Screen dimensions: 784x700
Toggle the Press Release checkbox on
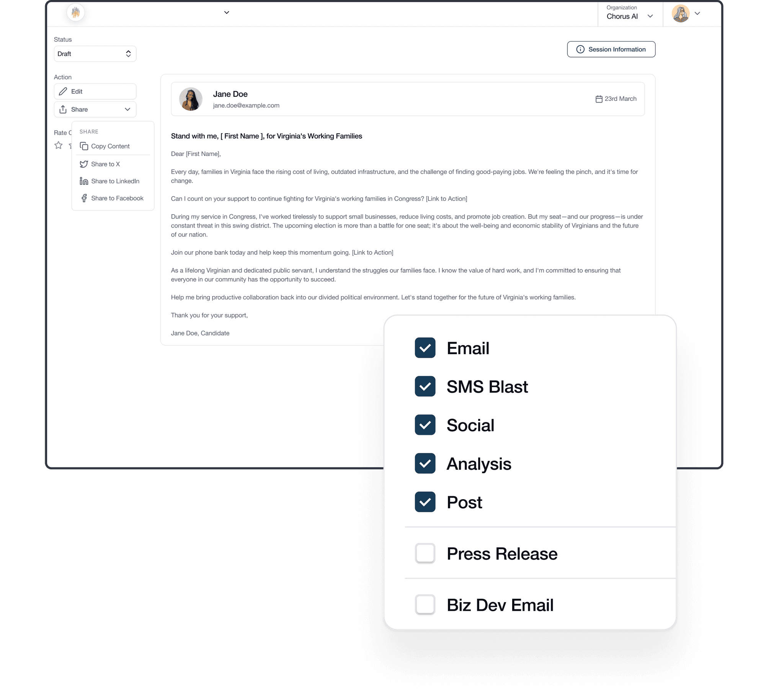(424, 553)
